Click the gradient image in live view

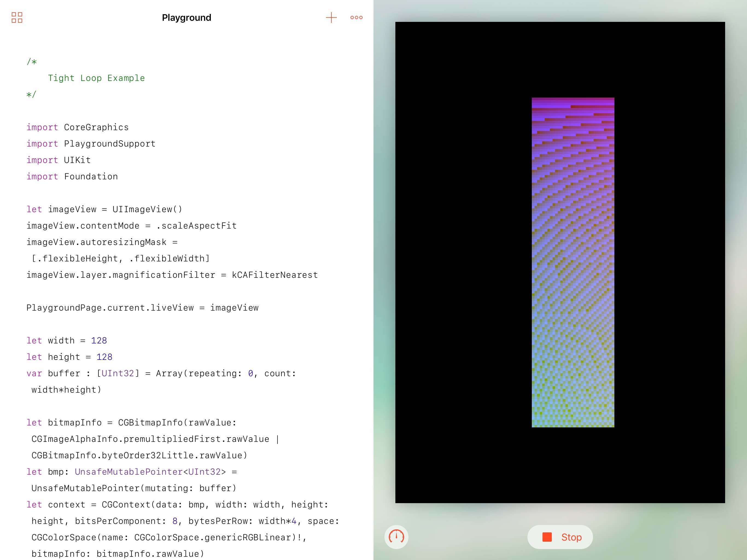click(x=573, y=262)
